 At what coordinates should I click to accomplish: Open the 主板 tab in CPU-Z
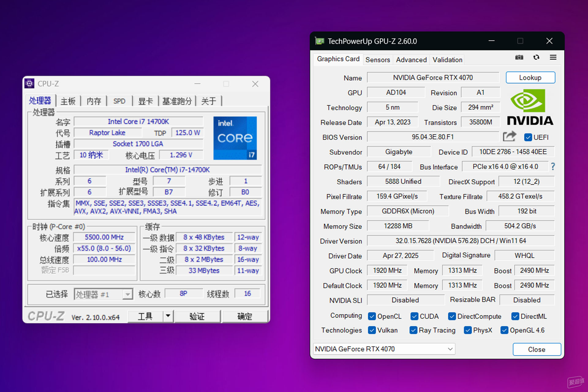click(68, 101)
